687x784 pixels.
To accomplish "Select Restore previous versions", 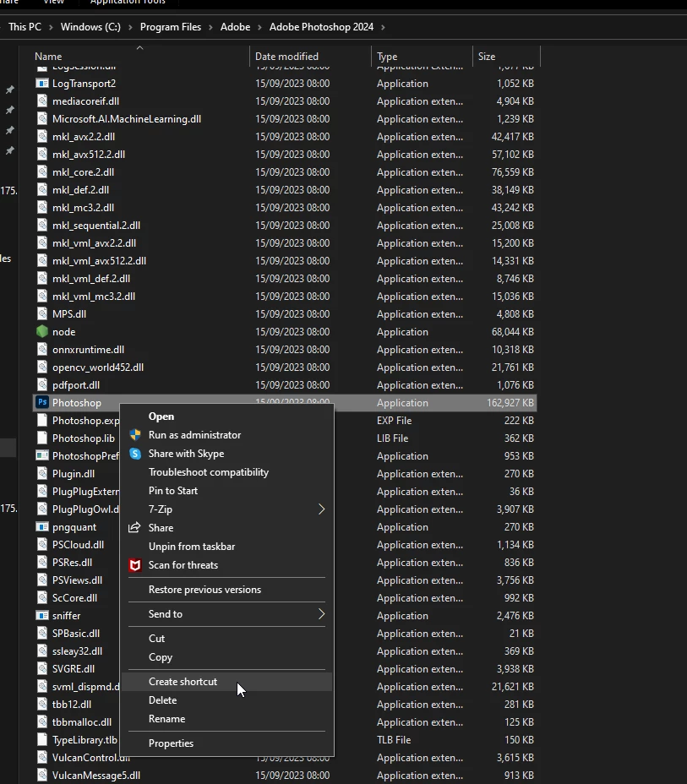I will [204, 590].
